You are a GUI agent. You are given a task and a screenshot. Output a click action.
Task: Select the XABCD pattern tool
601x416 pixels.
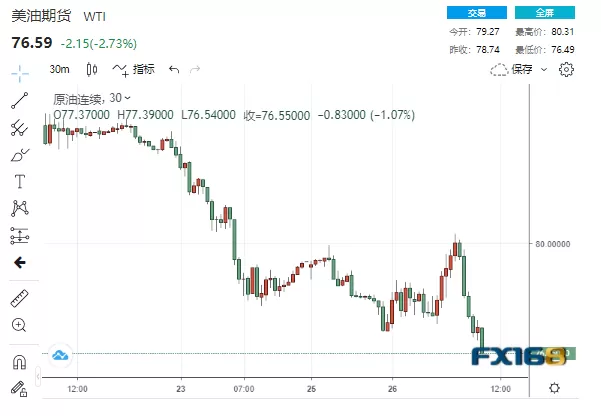coord(20,208)
